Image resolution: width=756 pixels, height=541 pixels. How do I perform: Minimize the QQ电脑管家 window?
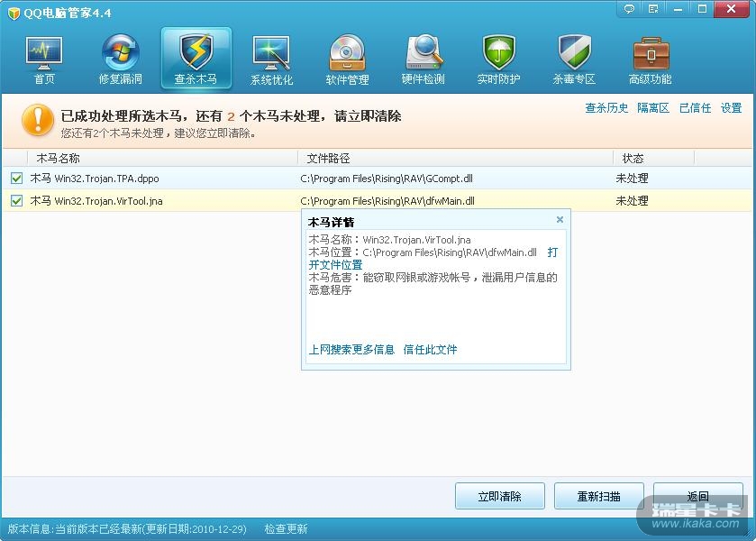[678, 9]
